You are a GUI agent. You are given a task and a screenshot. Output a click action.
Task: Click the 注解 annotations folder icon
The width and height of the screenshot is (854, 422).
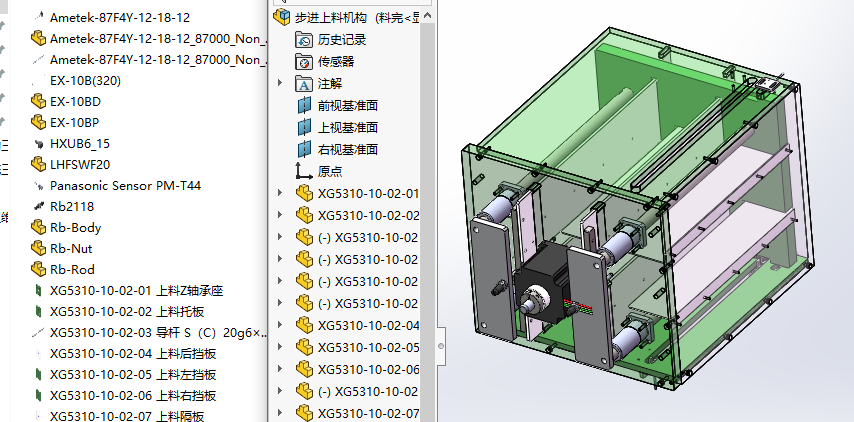click(304, 84)
